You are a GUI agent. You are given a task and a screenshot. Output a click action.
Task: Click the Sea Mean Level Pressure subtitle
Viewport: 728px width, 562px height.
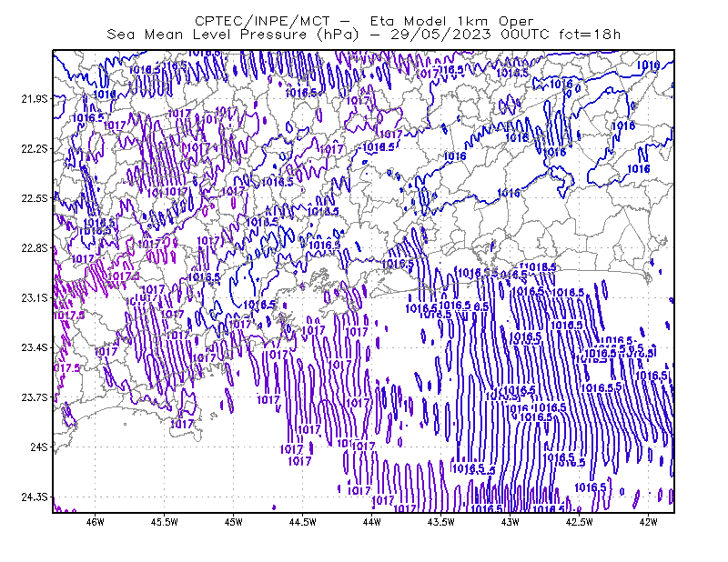pyautogui.click(x=363, y=35)
